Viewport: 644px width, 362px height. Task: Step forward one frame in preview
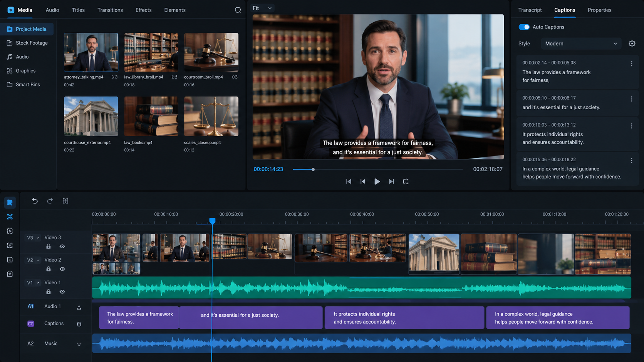(391, 181)
